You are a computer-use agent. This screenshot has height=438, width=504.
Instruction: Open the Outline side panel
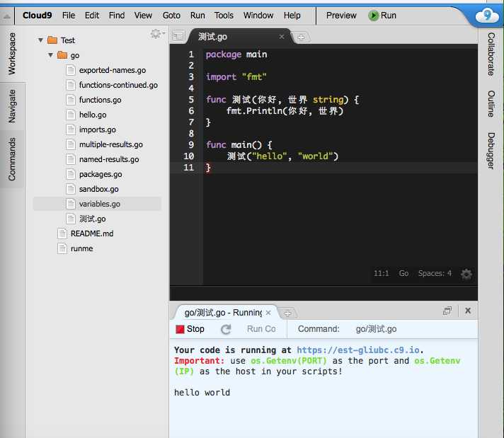tap(491, 104)
